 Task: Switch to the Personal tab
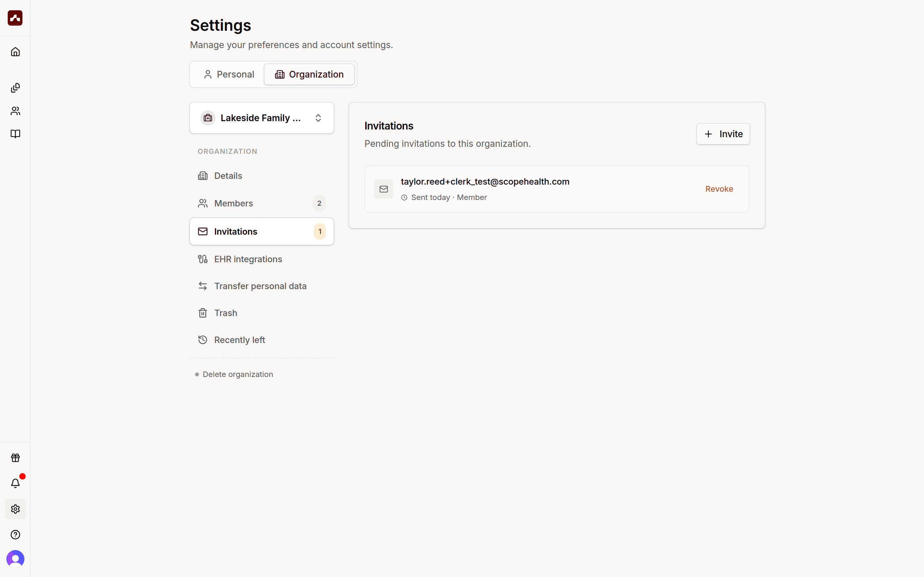point(229,74)
